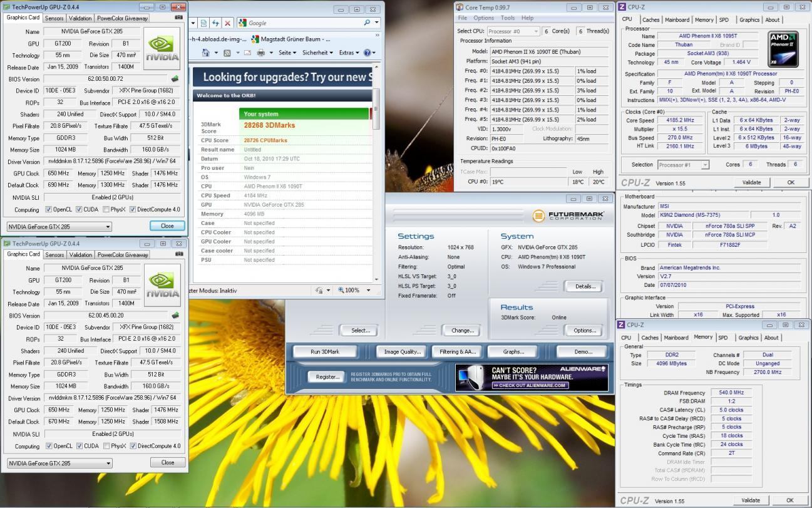Click the RSS feeds icon in the browser toolbar
812x508 pixels.
(x=227, y=53)
